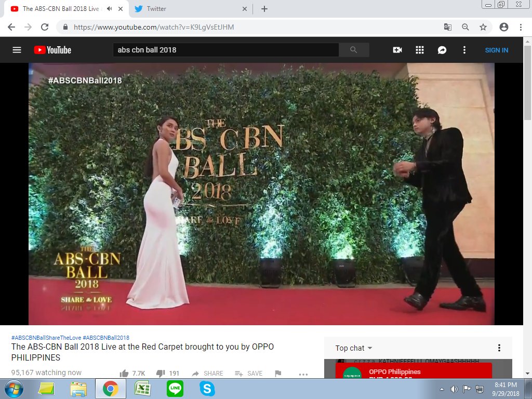Bookmark this page with the star icon
This screenshot has width=532, height=399.
pyautogui.click(x=483, y=27)
